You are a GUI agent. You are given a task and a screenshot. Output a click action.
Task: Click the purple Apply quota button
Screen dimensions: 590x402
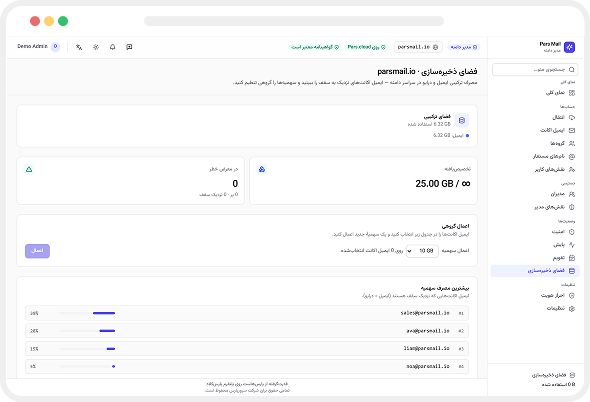pos(37,251)
